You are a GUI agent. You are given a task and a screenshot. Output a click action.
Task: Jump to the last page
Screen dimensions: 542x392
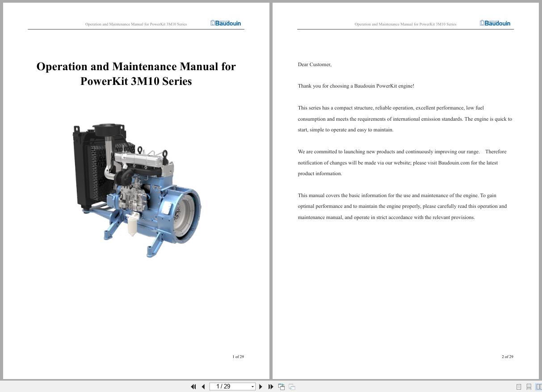click(271, 386)
